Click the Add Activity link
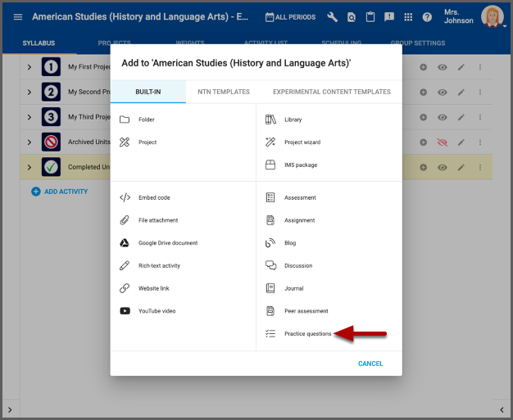This screenshot has width=513, height=420. (x=60, y=192)
